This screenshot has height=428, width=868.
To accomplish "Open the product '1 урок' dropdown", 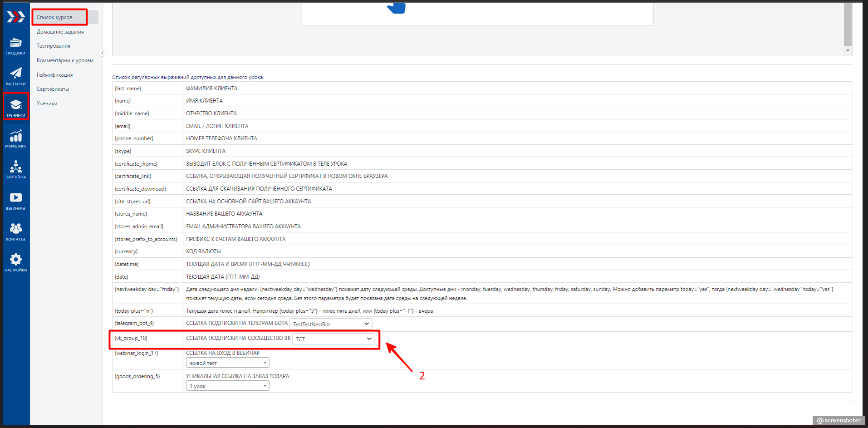I will pyautogui.click(x=227, y=386).
